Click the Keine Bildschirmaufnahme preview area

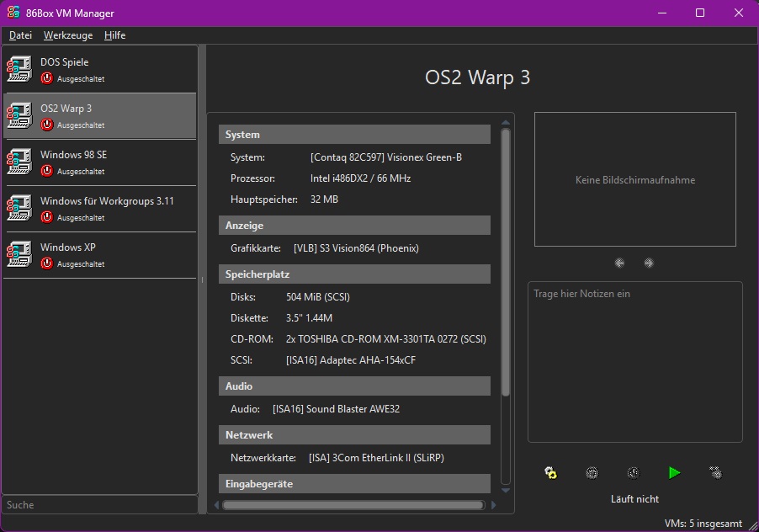634,179
